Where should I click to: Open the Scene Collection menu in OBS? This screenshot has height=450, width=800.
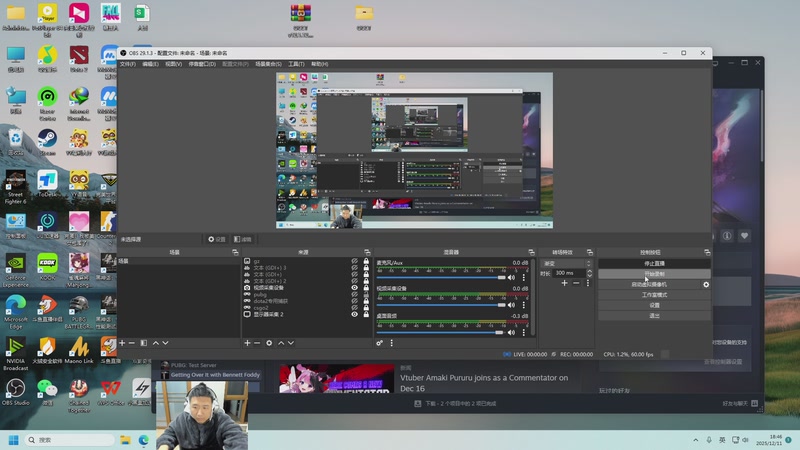pyautogui.click(x=268, y=64)
